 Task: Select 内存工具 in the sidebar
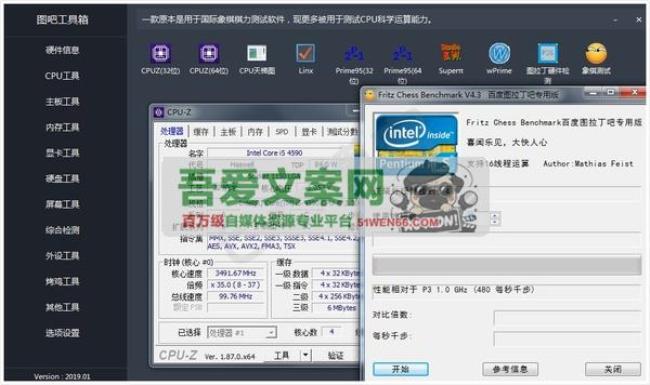point(62,127)
